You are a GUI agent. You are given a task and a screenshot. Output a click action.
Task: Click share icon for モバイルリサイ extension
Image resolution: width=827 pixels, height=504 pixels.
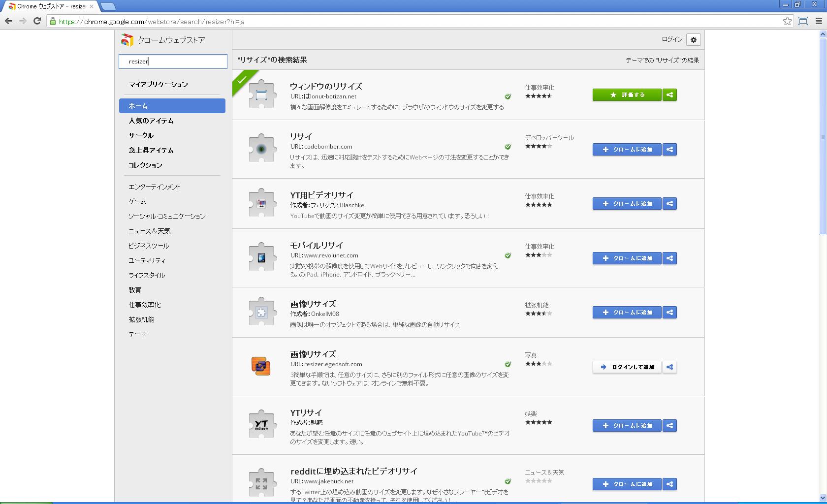tap(669, 258)
